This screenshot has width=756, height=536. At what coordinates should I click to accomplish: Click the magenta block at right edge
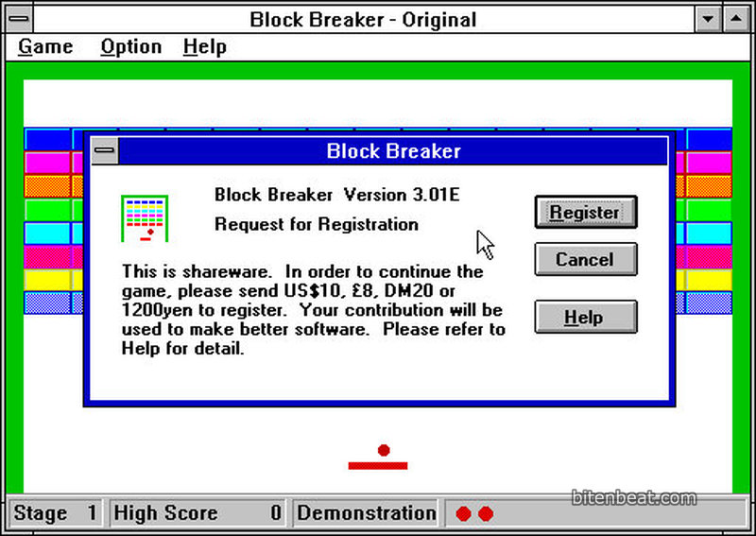709,163
